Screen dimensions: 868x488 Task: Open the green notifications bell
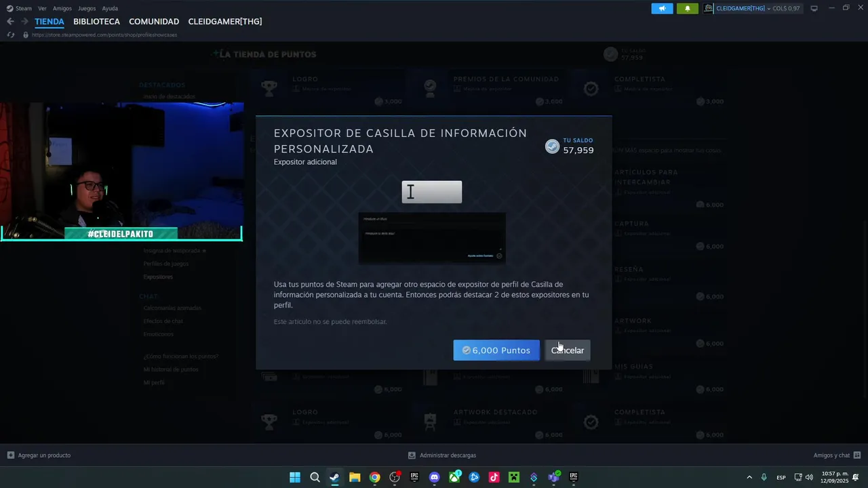(687, 8)
